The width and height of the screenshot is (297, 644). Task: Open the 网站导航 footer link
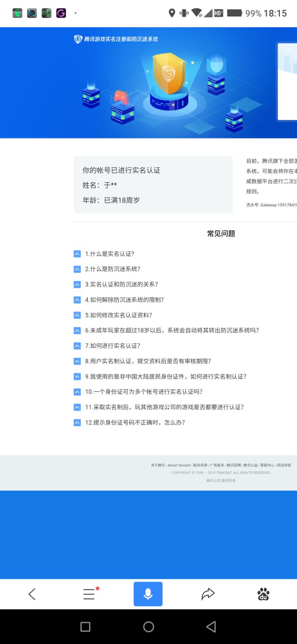[284, 465]
